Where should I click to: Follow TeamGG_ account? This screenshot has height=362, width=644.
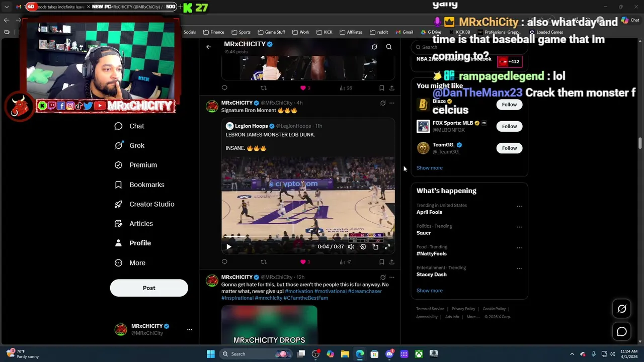(x=509, y=148)
